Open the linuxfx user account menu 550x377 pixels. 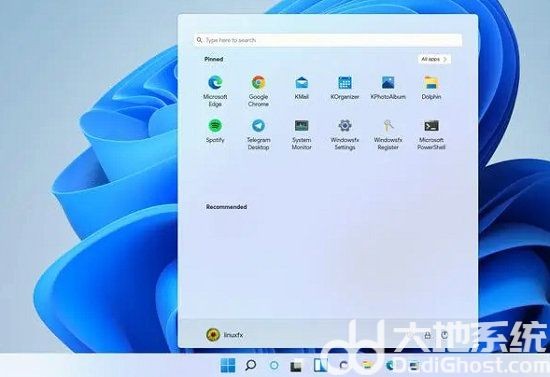tap(224, 335)
